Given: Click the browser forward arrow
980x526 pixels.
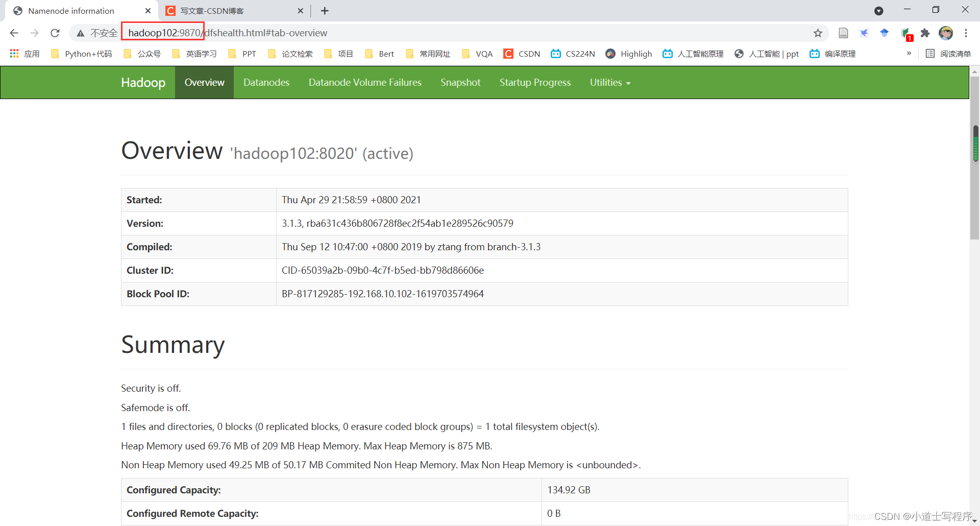Looking at the screenshot, I should point(34,33).
